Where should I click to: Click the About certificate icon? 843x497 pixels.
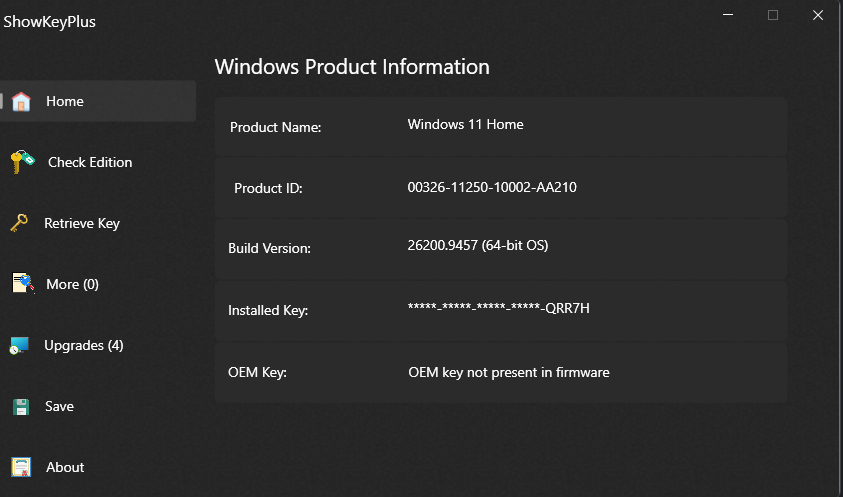22,467
